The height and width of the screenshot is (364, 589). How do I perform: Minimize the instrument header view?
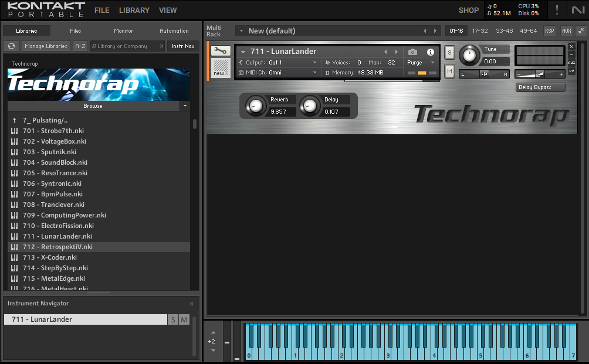click(x=572, y=55)
